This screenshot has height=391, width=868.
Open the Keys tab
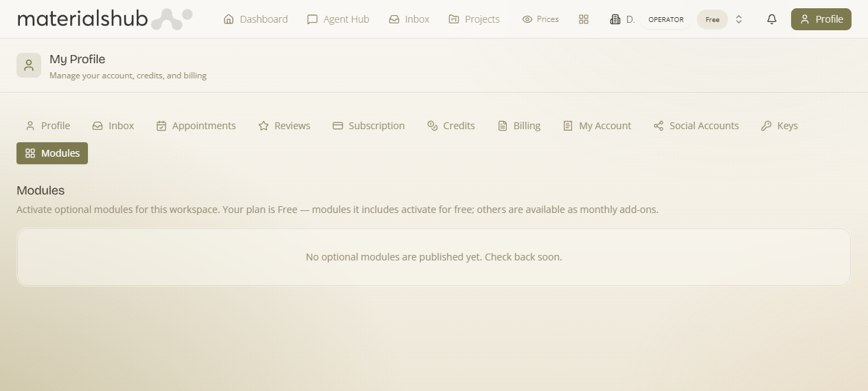779,126
